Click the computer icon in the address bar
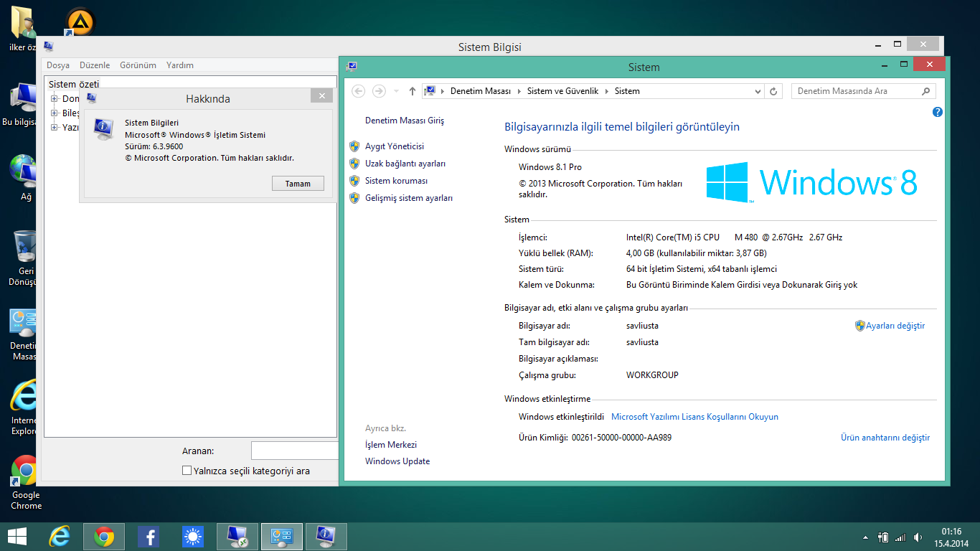 (430, 91)
